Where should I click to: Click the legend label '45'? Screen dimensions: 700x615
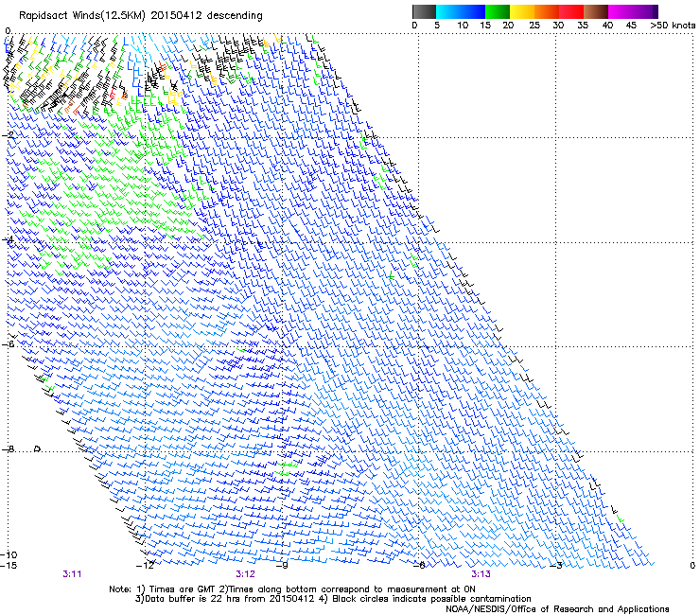[631, 26]
